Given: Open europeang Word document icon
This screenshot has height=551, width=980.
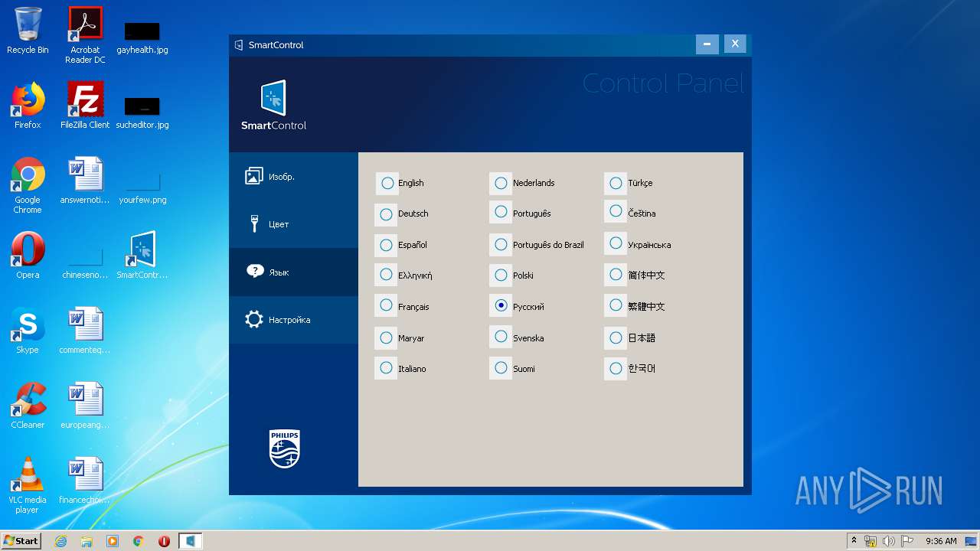Looking at the screenshot, I should pyautogui.click(x=85, y=406).
